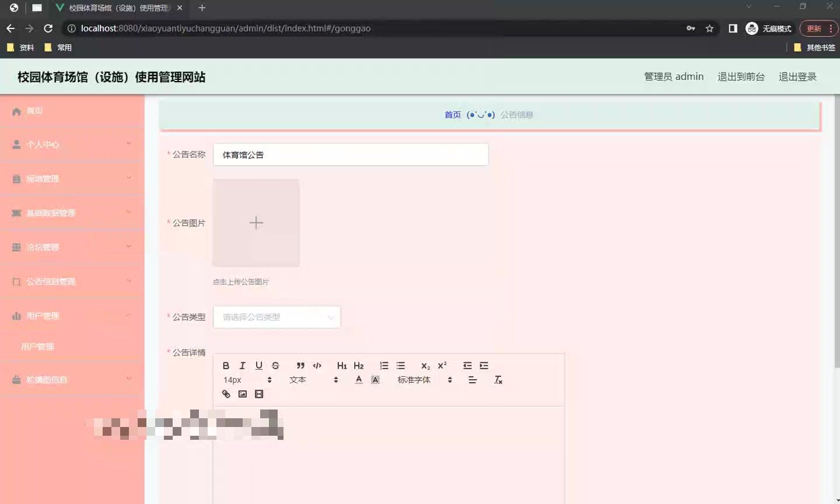Clear formatting with the Tx icon
The width and height of the screenshot is (840, 504).
click(498, 380)
